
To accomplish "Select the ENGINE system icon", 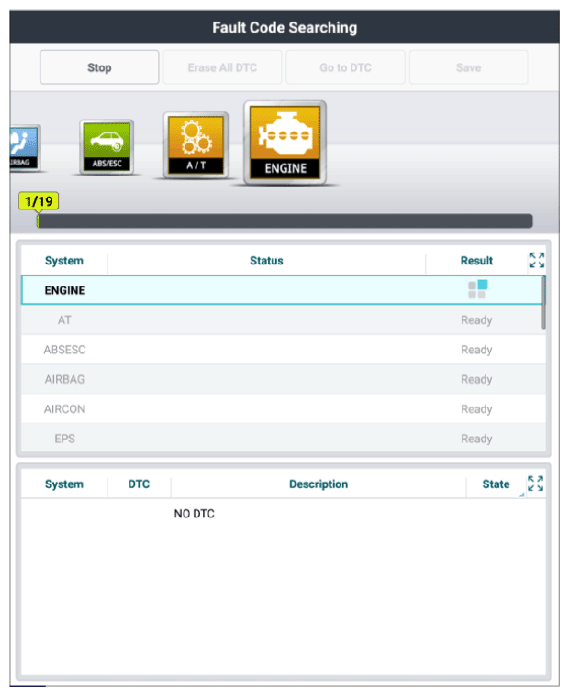I will pyautogui.click(x=285, y=143).
